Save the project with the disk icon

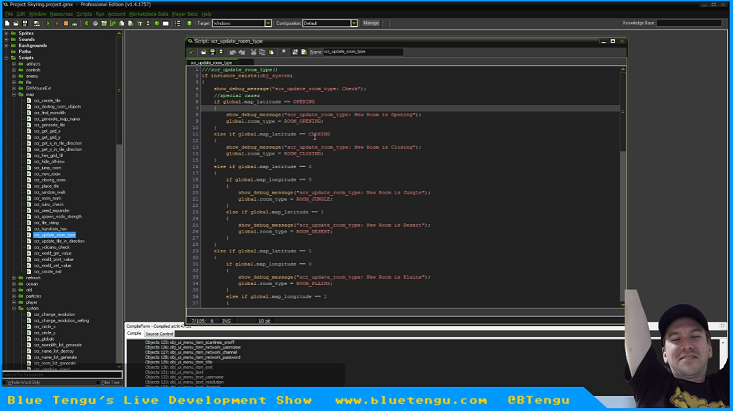pyautogui.click(x=24, y=23)
